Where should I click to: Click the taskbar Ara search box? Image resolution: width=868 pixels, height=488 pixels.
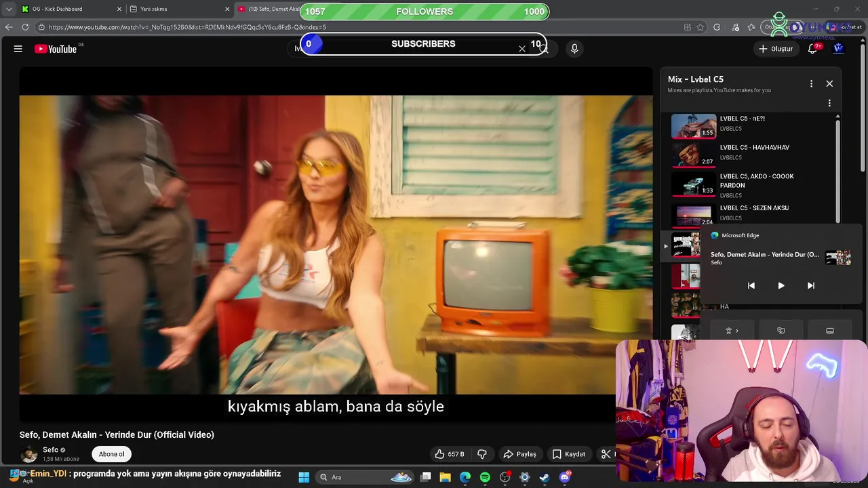pos(366,477)
